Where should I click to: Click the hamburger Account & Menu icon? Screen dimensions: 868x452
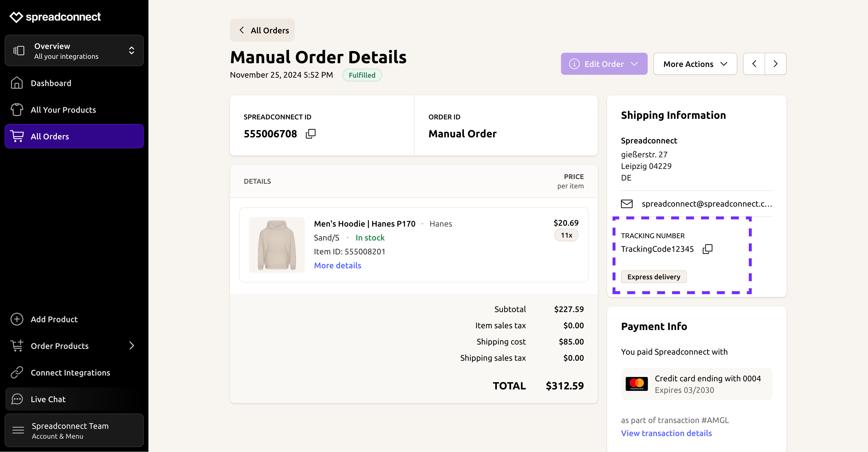18,430
